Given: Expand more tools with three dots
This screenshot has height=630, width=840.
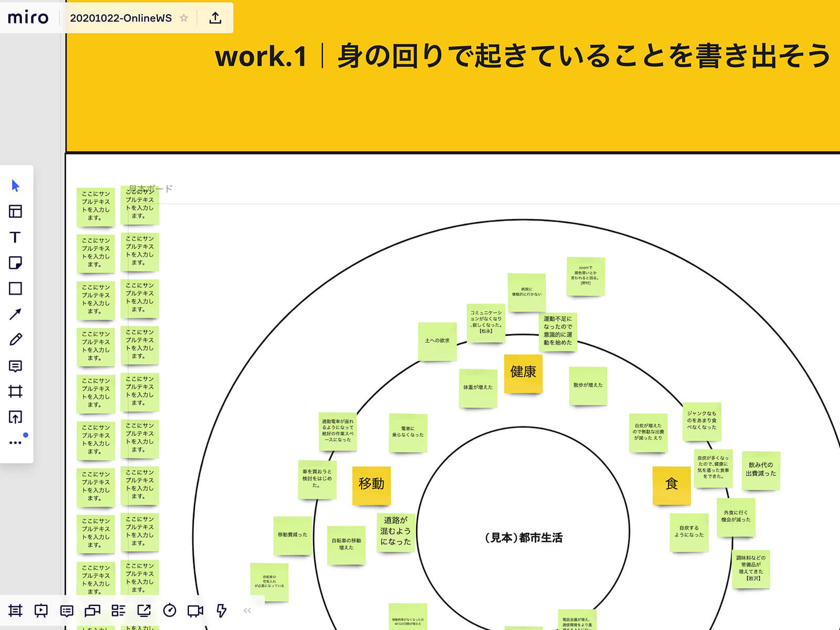Looking at the screenshot, I should [15, 443].
